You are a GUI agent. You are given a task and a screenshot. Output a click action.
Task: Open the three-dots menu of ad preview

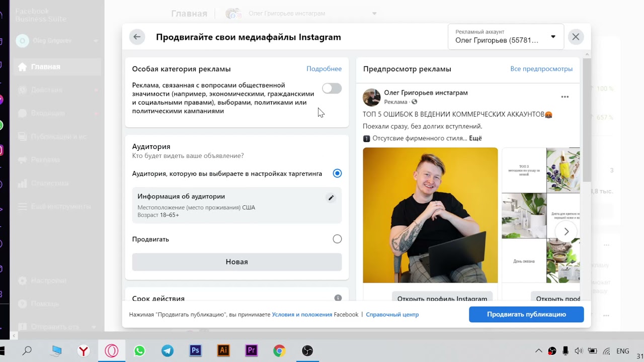(565, 97)
